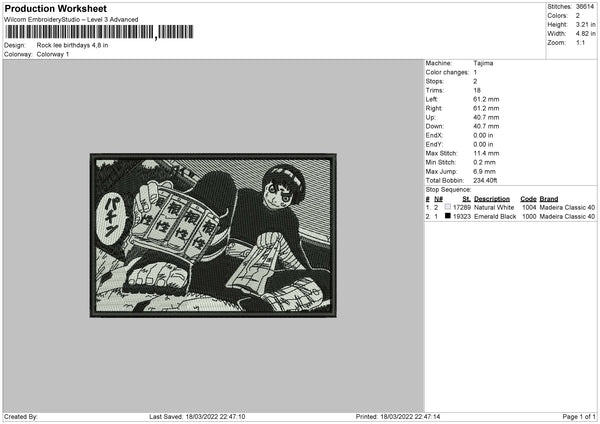Click 'Madeira Classic 40' in the Natural White row

click(x=567, y=207)
